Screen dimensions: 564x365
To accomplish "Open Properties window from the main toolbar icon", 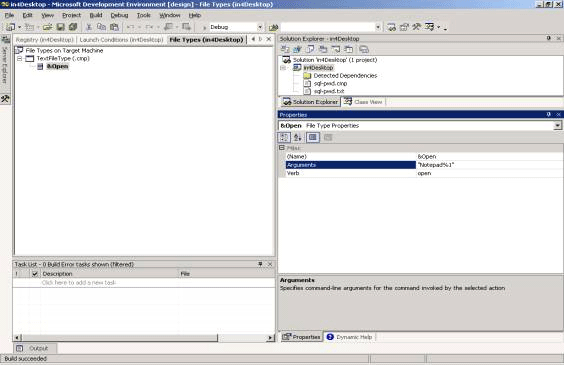I will 404,27.
